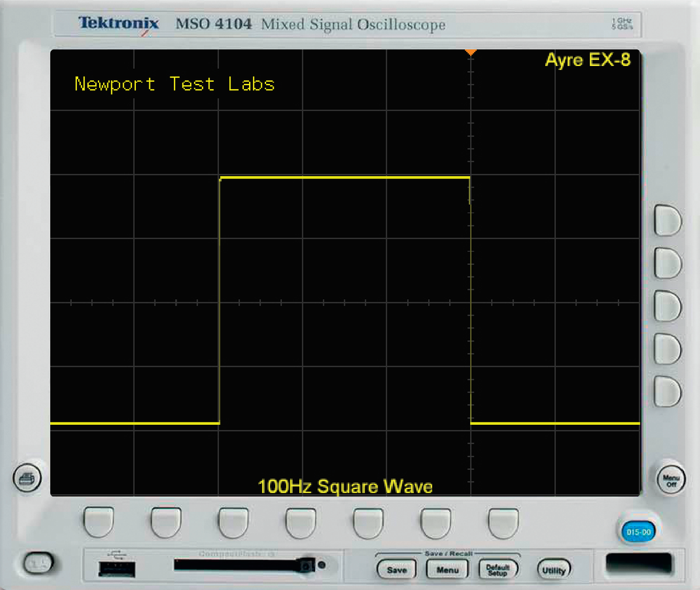
Task: Click the USB port below the symbol
Action: click(117, 569)
